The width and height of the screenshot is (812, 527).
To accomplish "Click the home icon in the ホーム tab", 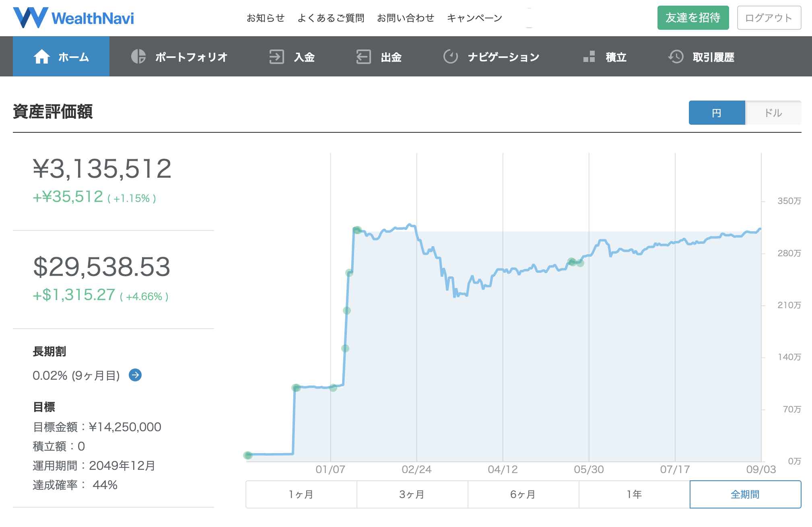I will (x=42, y=57).
